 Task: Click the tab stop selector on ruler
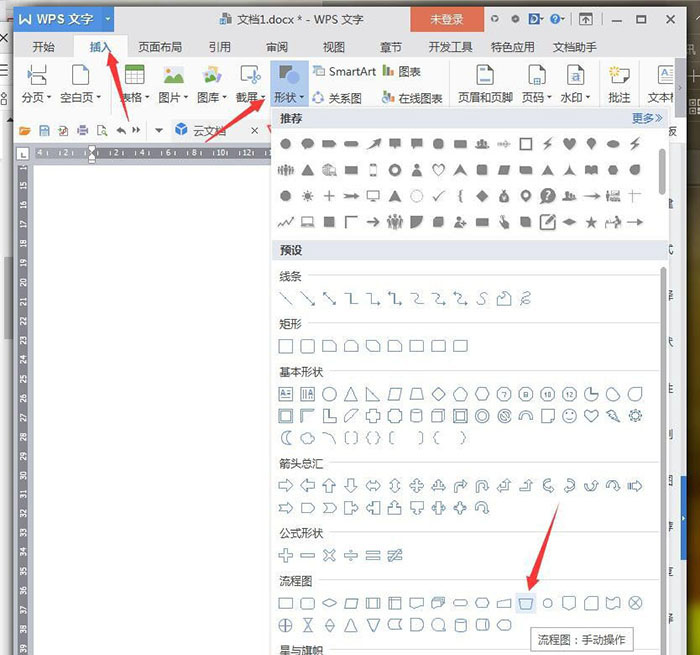[22, 154]
